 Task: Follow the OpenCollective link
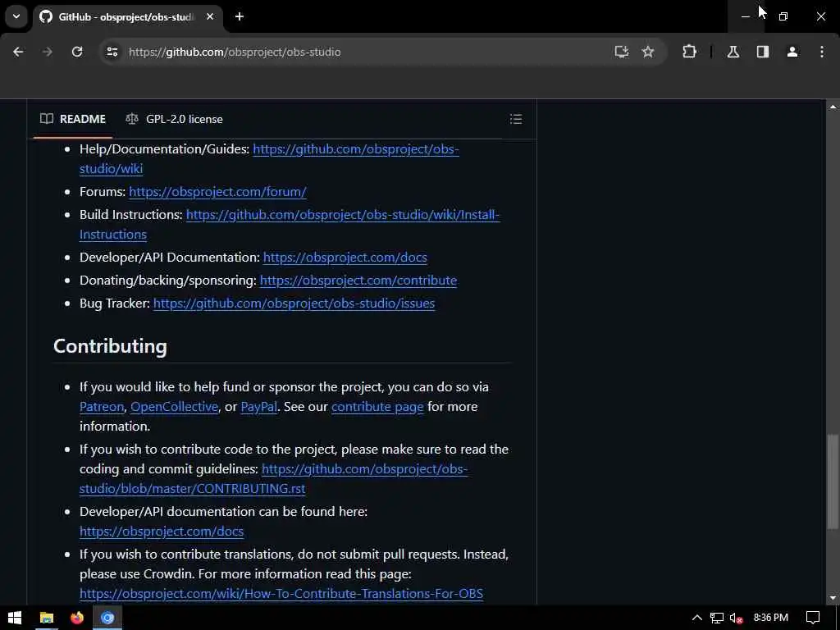[x=174, y=407]
